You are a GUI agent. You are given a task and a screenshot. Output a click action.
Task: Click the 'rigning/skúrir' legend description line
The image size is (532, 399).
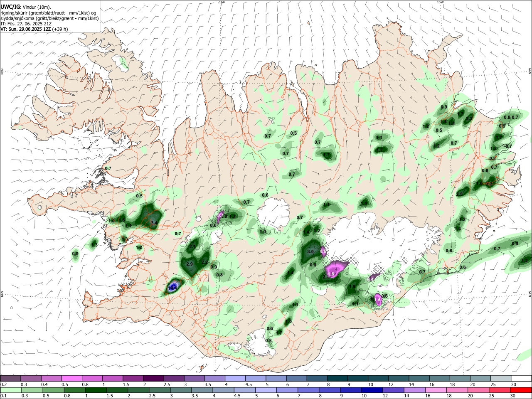(48, 13)
